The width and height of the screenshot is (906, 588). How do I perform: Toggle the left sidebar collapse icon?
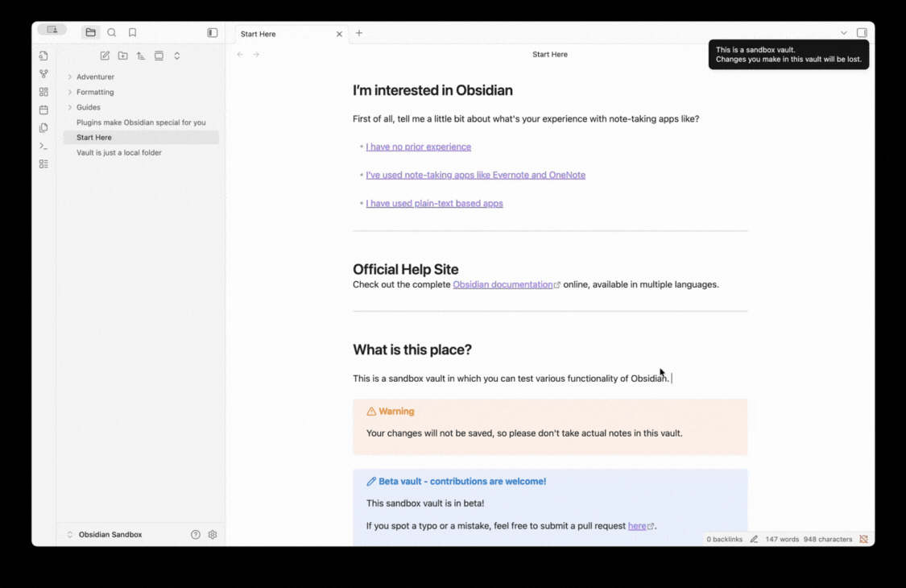tap(212, 33)
